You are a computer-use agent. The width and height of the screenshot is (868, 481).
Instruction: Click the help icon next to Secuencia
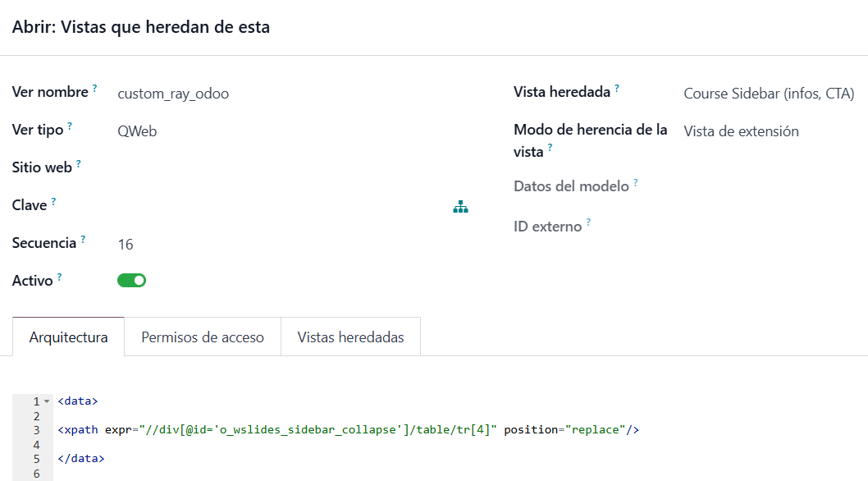point(83,239)
